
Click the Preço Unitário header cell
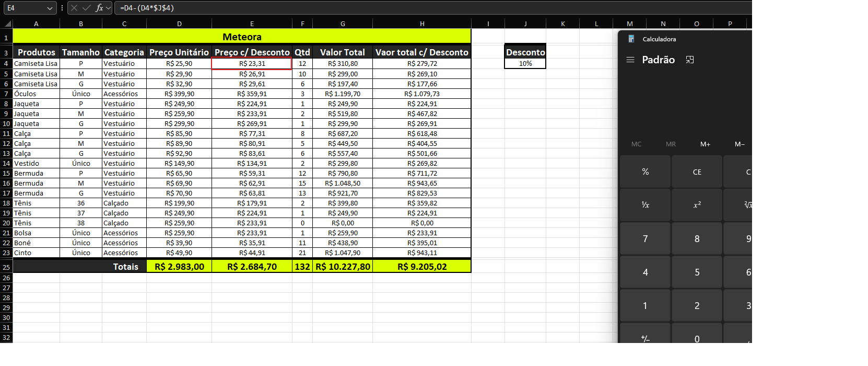(179, 52)
